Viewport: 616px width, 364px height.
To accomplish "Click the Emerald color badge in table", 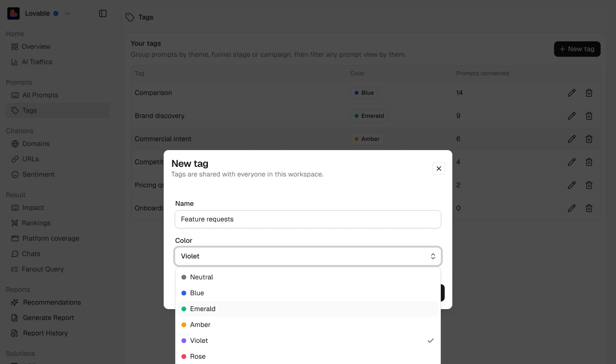I will (370, 116).
